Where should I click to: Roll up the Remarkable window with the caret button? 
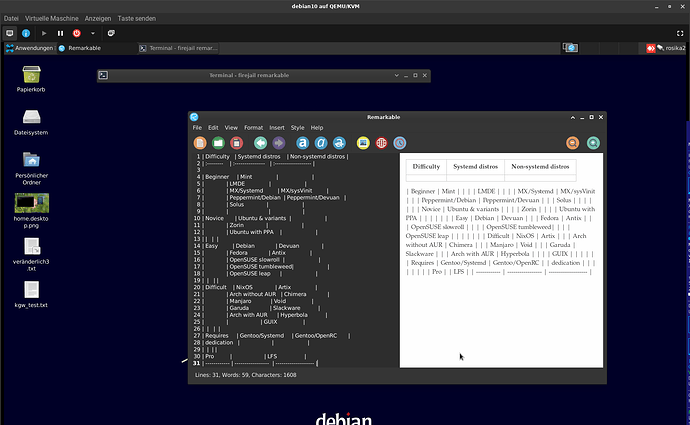point(573,117)
